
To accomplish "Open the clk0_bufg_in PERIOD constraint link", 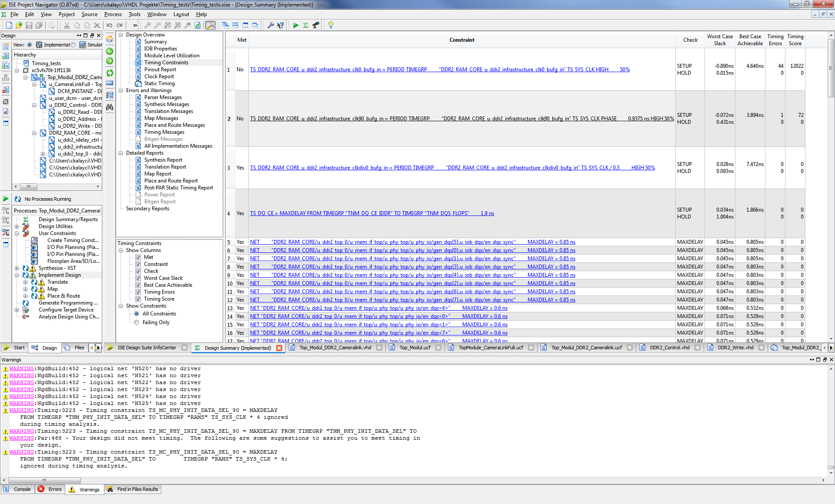I will (440, 70).
